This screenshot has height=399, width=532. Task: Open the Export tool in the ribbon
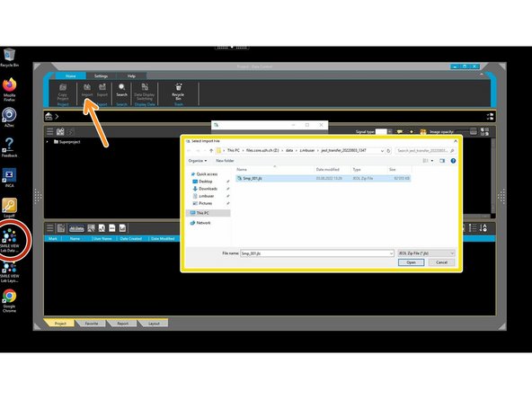tap(102, 90)
